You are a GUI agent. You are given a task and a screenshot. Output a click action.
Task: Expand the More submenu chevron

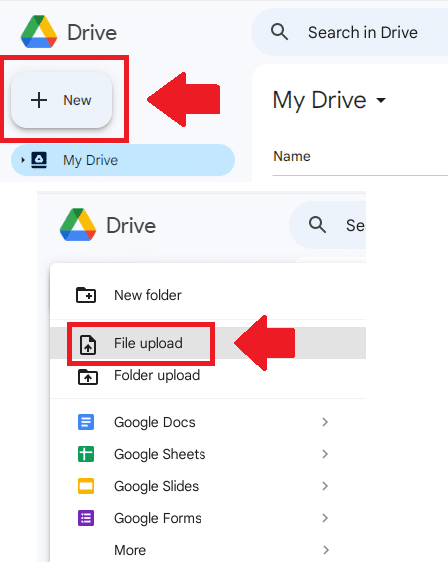tap(325, 550)
